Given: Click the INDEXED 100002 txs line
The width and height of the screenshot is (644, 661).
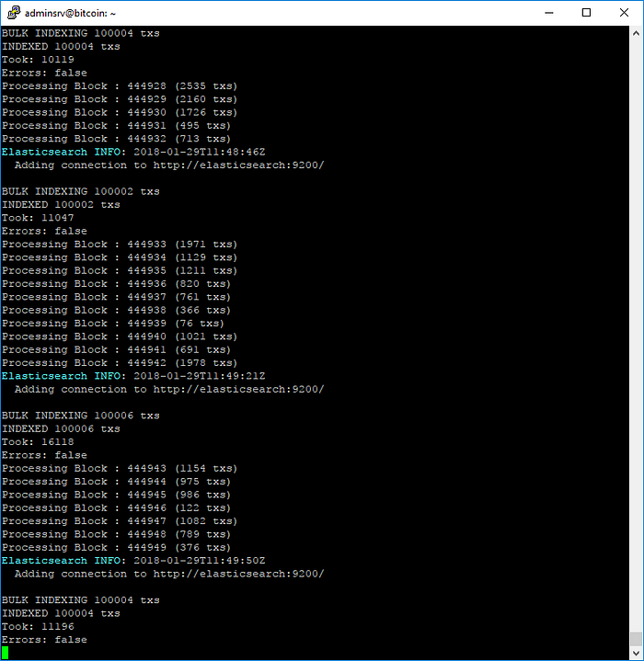Looking at the screenshot, I should pos(61,205).
